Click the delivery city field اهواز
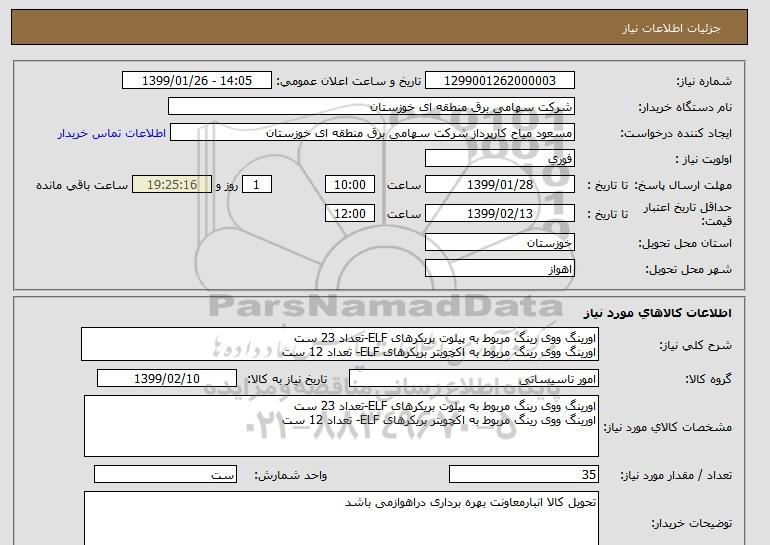Screen dimensions: 770x545 tap(500, 268)
